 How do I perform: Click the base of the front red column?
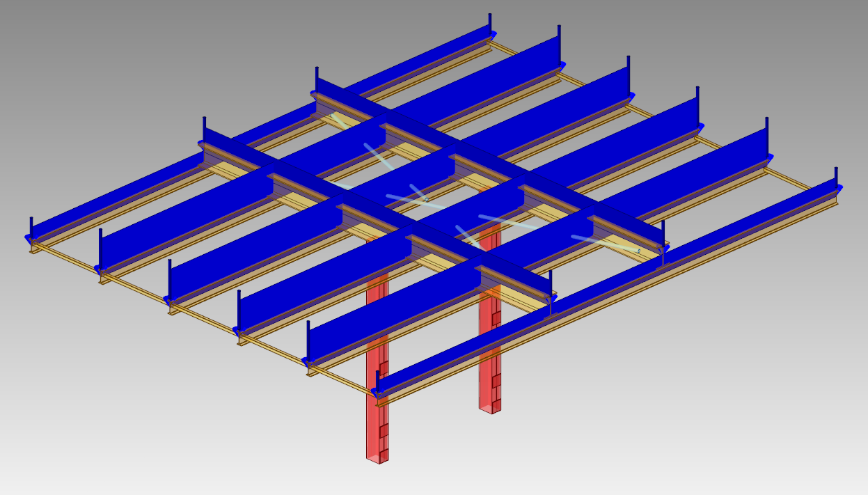[x=377, y=457]
